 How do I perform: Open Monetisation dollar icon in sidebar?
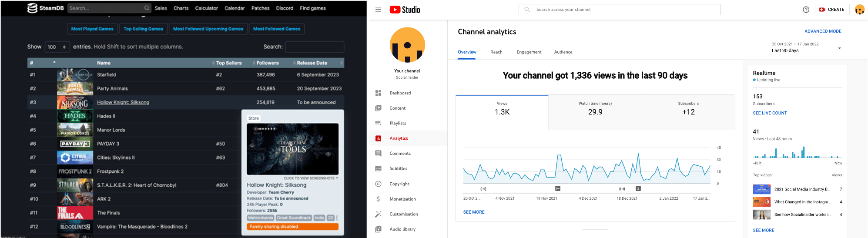pos(378,199)
